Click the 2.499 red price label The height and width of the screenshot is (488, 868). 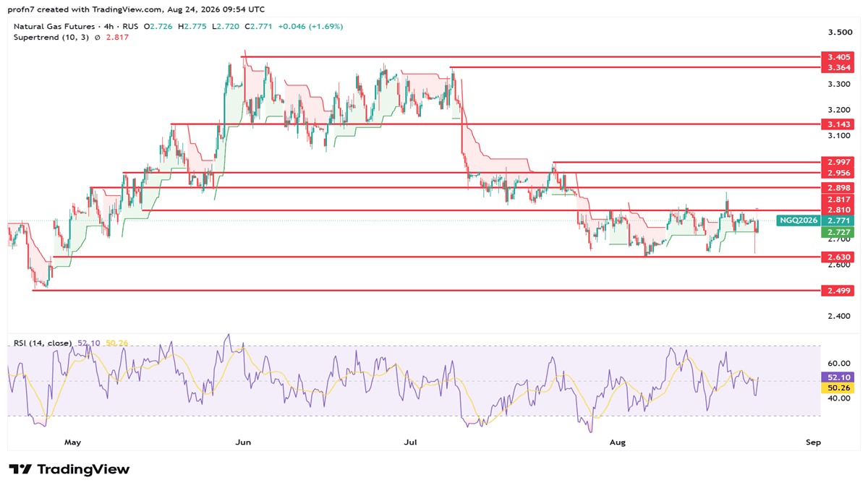838,291
